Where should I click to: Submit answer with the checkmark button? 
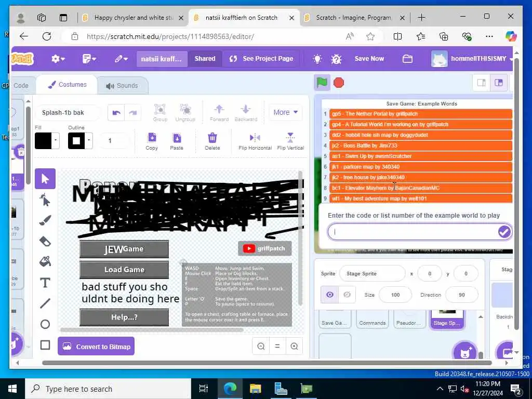[504, 232]
